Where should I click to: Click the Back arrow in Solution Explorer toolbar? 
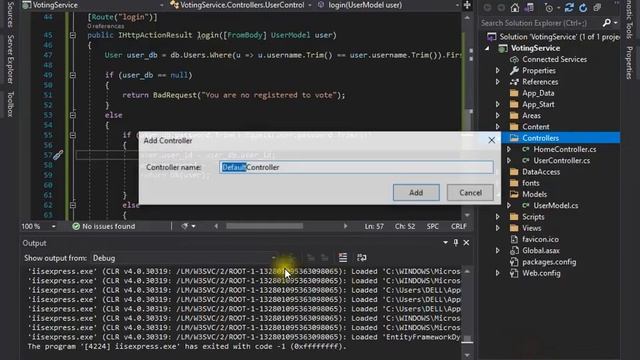click(x=487, y=8)
